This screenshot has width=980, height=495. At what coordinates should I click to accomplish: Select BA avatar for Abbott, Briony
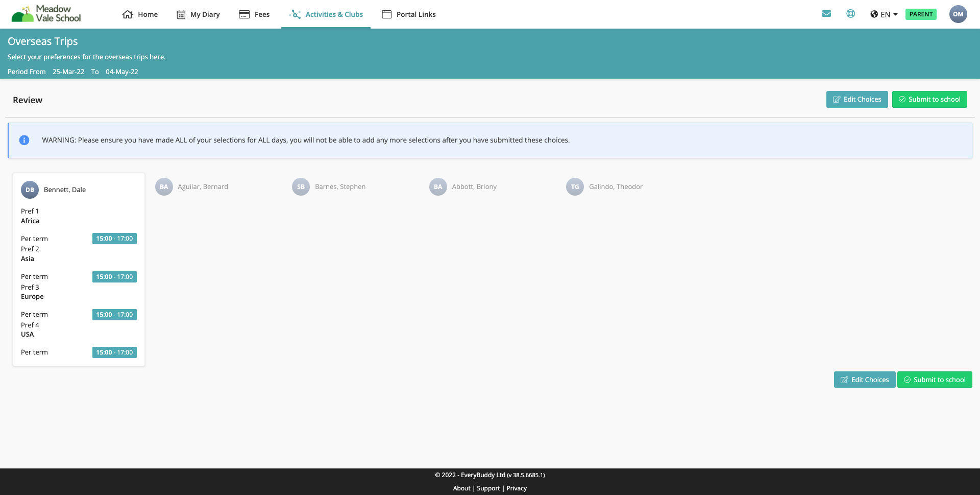pos(438,186)
